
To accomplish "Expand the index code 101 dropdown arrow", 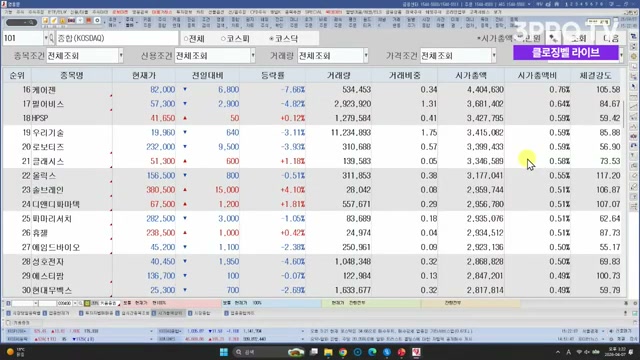I will (x=46, y=38).
